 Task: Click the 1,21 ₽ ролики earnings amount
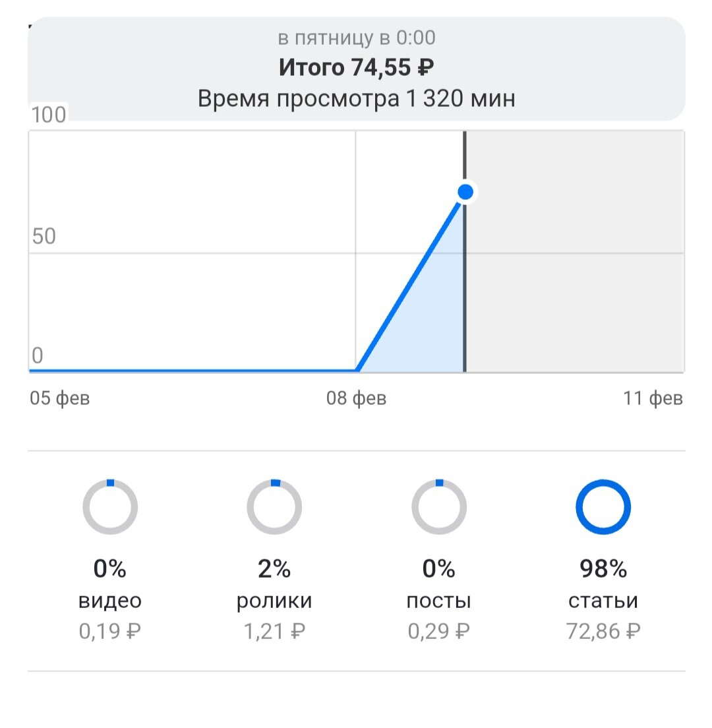[x=274, y=632]
